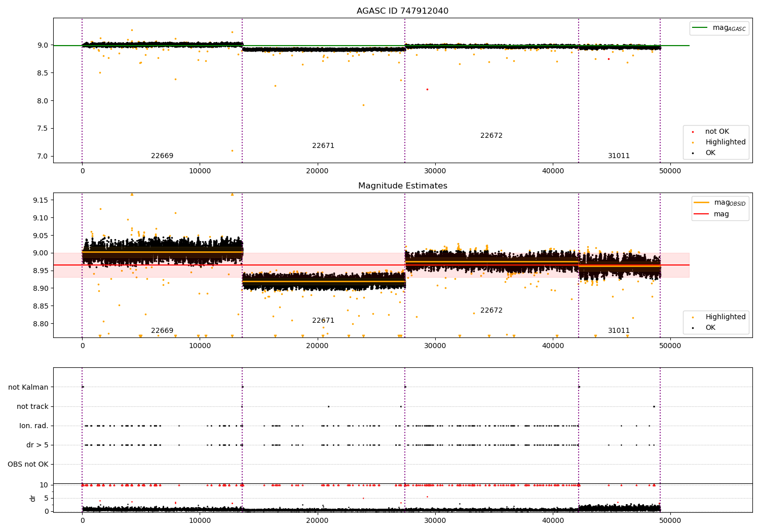Click the 7.0 y-axis tick label
This screenshot has height=532, width=760.
click(x=42, y=157)
